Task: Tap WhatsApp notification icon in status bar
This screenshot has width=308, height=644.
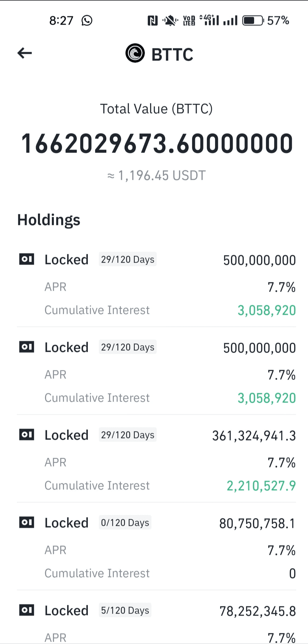Action: (87, 21)
